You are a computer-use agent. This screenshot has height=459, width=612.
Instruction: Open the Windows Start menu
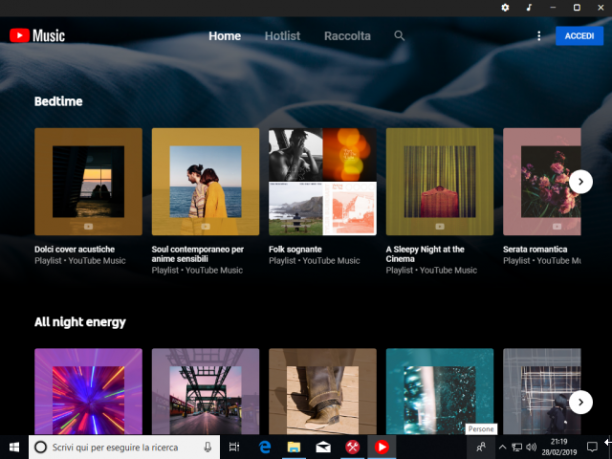pos(14,447)
